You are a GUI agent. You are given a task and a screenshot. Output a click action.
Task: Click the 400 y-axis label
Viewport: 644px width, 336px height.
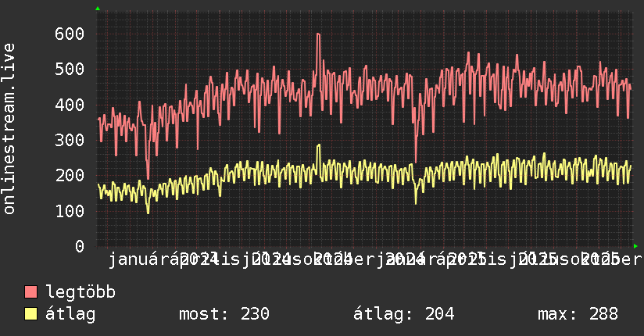(70, 105)
